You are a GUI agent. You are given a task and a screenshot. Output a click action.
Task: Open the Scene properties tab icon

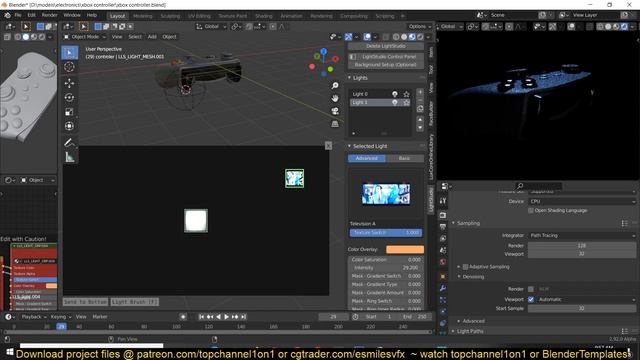coord(443,250)
